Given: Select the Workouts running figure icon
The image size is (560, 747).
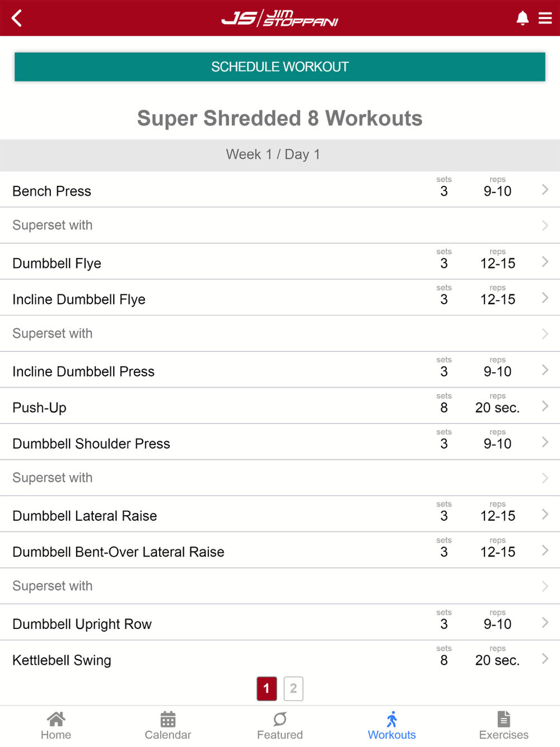Looking at the screenshot, I should click(x=392, y=719).
